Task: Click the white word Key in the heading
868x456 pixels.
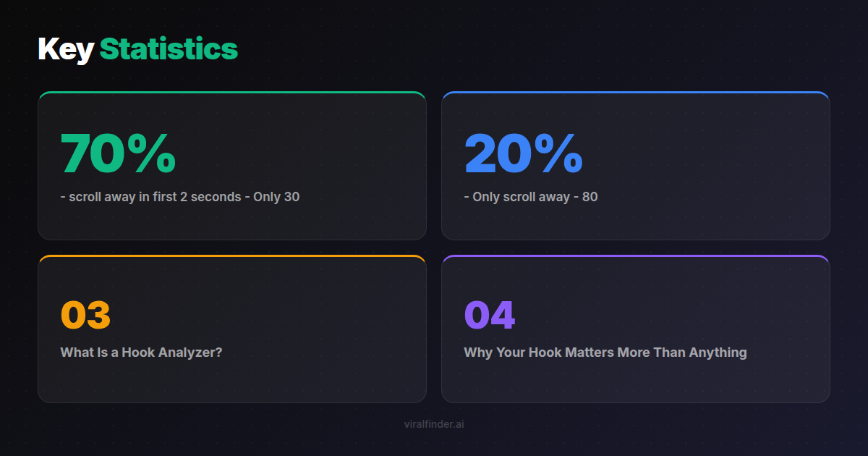Action: [65, 49]
